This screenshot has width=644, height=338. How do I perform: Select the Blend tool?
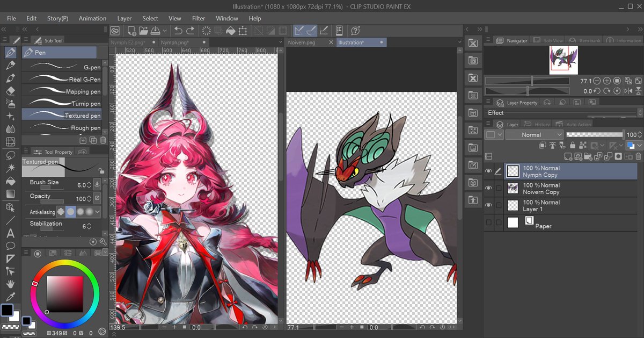click(10, 129)
